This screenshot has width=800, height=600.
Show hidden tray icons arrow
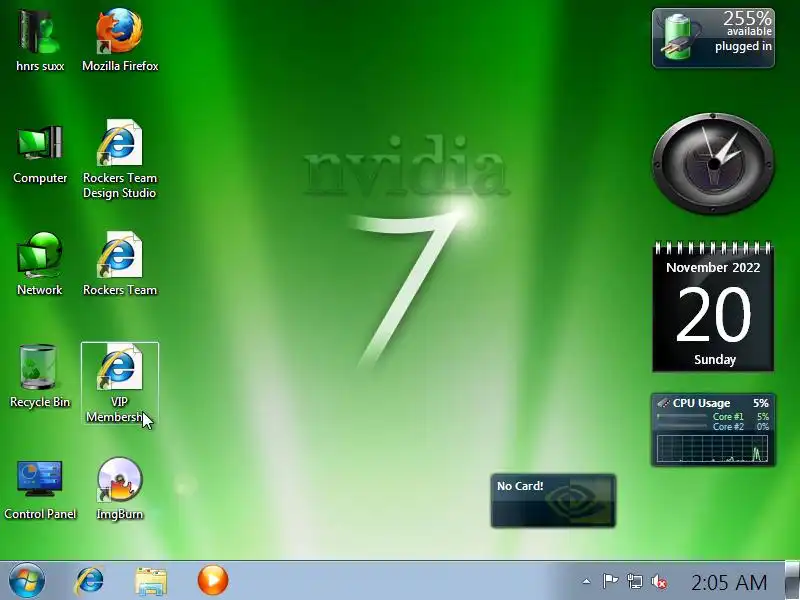point(587,581)
